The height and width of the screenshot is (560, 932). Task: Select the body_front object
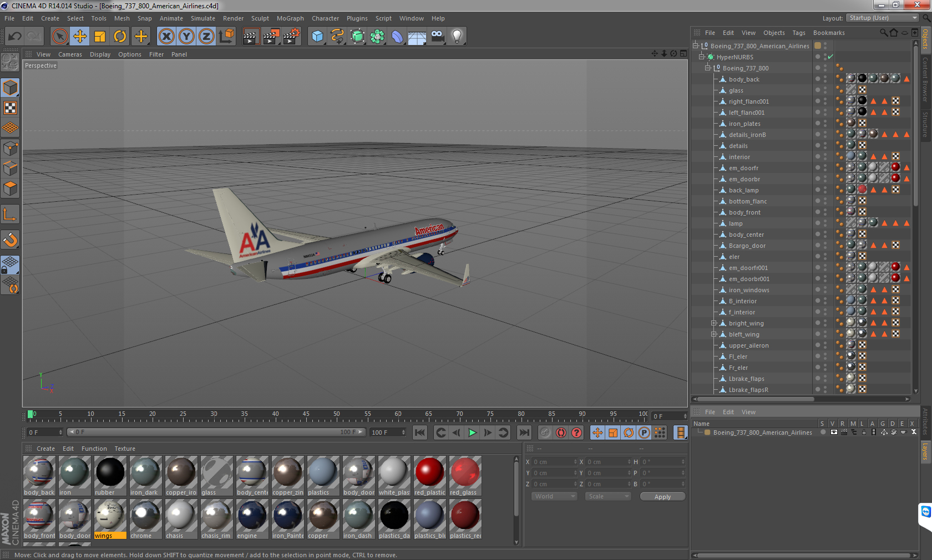click(x=744, y=212)
